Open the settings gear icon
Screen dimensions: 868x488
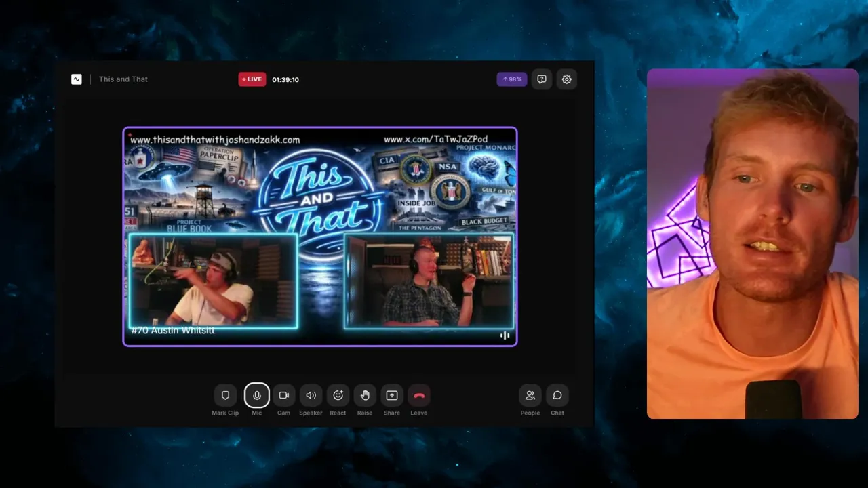point(567,79)
